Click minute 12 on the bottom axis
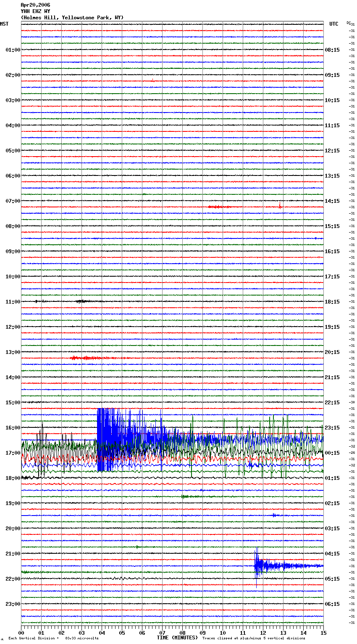 (x=263, y=633)
